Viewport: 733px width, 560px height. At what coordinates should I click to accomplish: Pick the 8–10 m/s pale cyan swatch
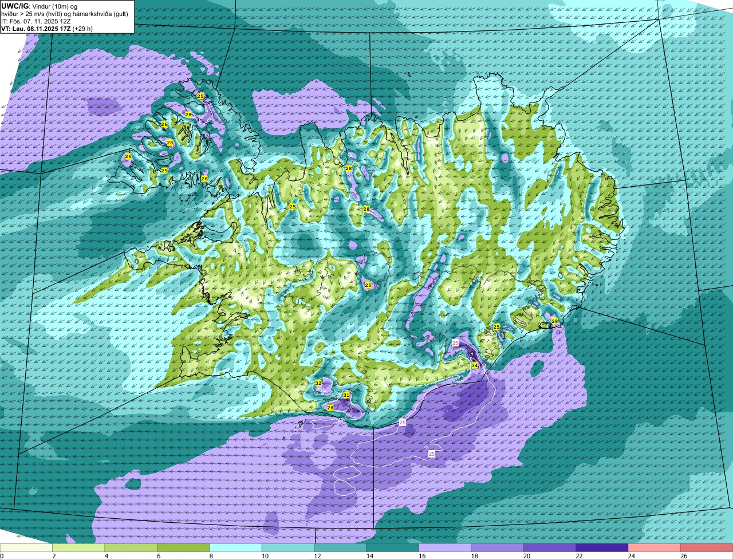coord(236,547)
